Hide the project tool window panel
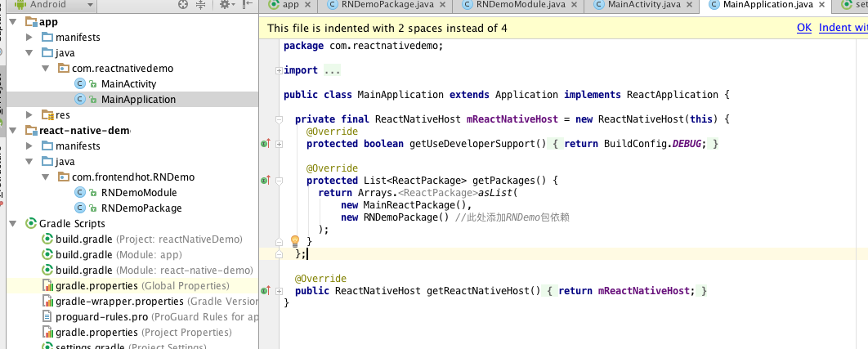Screen dimensions: 868x349 [246, 5]
